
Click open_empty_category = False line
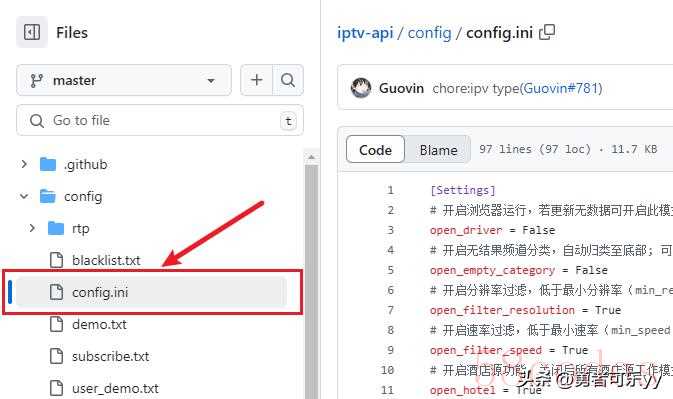518,270
